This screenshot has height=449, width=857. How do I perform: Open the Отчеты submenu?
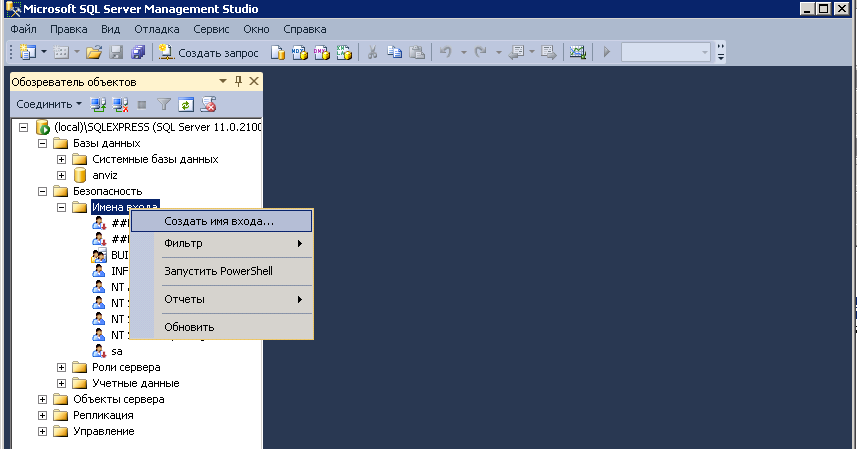(x=221, y=299)
